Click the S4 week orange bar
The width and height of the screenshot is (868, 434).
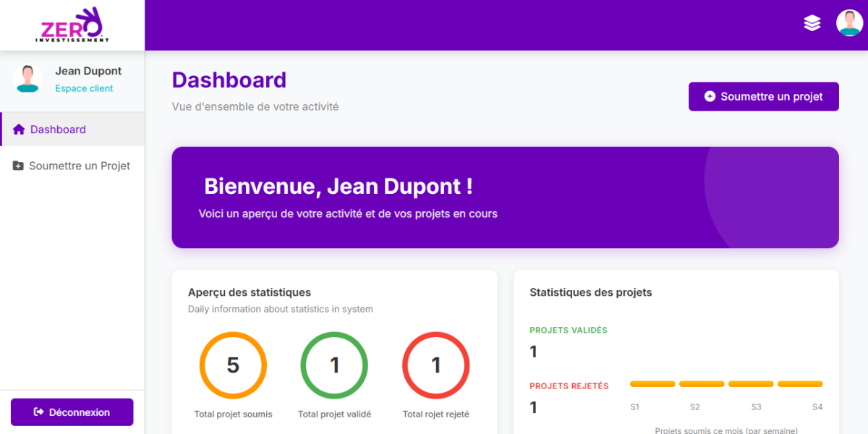[800, 384]
